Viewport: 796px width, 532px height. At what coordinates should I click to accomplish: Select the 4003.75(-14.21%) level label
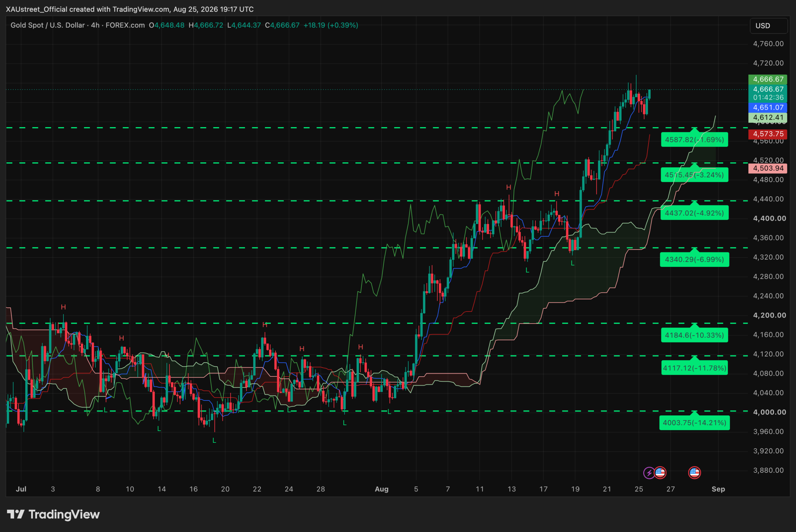pos(695,423)
